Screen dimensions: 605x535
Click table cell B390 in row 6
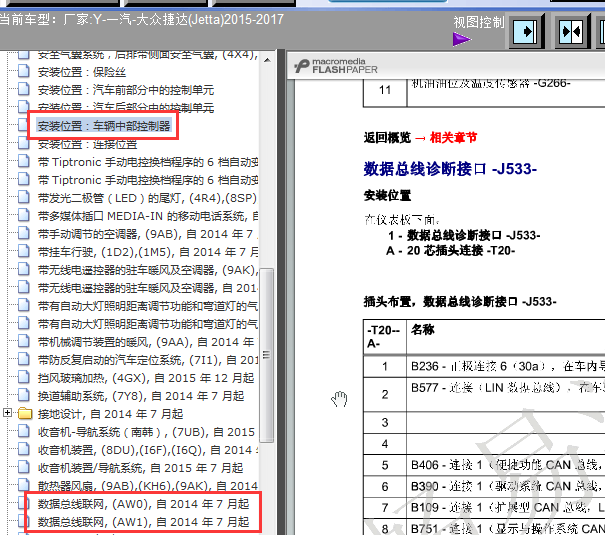tap(507, 486)
